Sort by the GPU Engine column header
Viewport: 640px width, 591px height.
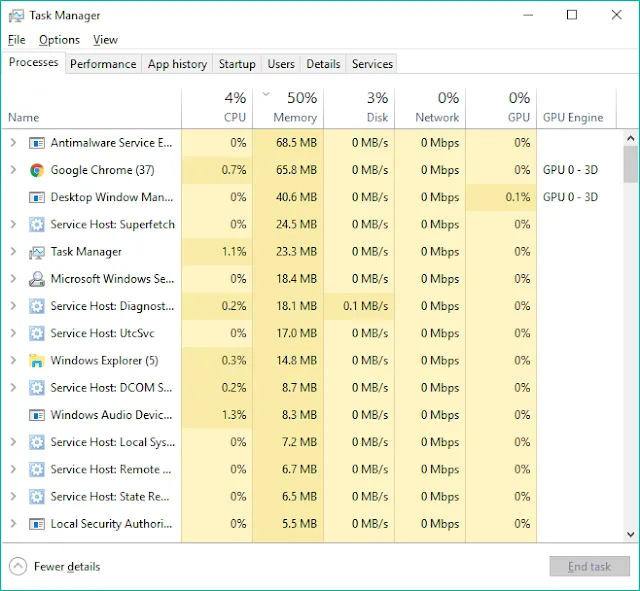pyautogui.click(x=576, y=109)
